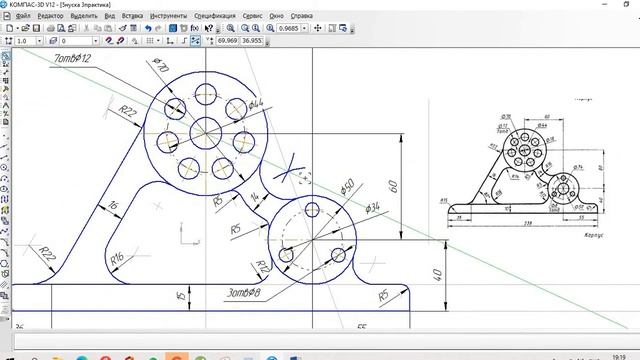
Task: Undo the last action with the blue arrow
Action: pos(148,28)
